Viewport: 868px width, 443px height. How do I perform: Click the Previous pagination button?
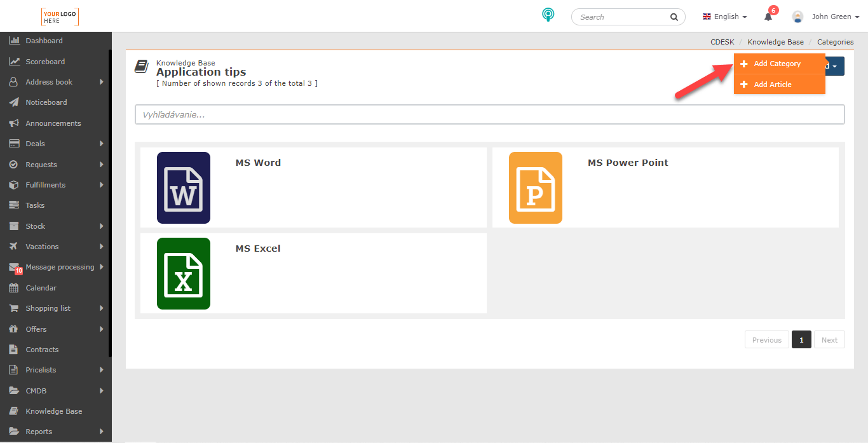[x=767, y=340]
